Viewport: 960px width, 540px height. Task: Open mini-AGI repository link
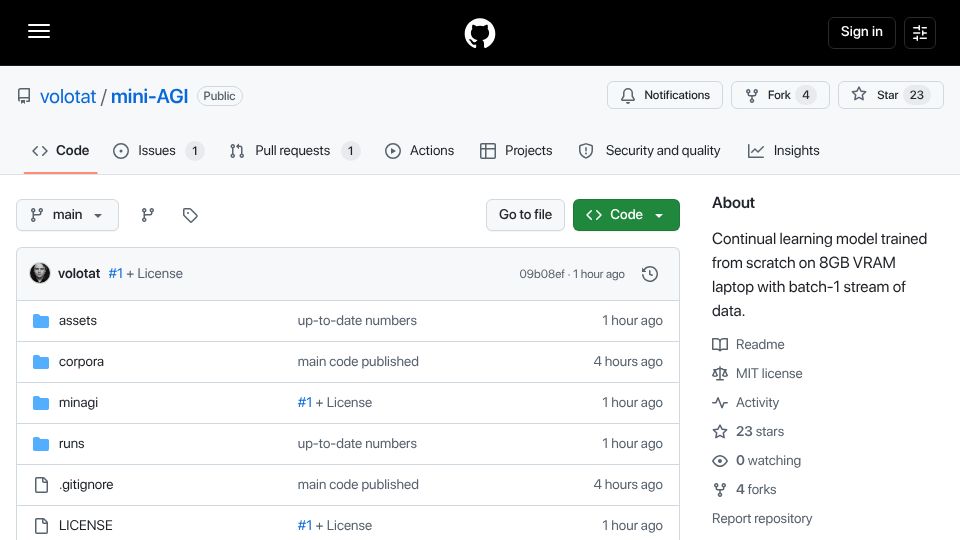[x=149, y=96]
